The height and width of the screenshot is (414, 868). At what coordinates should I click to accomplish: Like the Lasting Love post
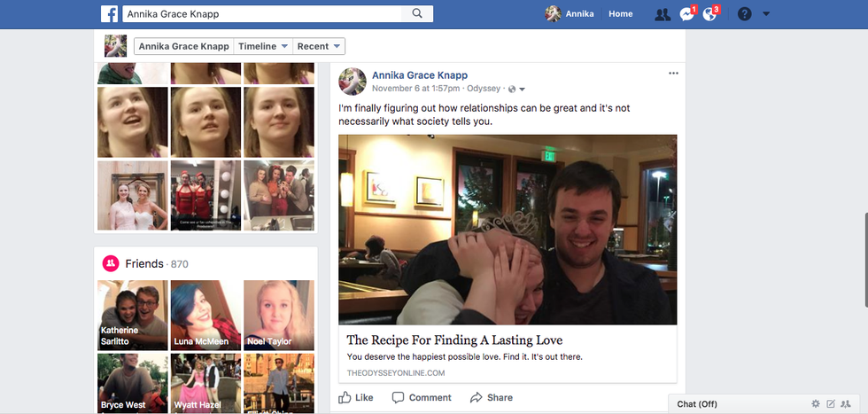point(356,398)
